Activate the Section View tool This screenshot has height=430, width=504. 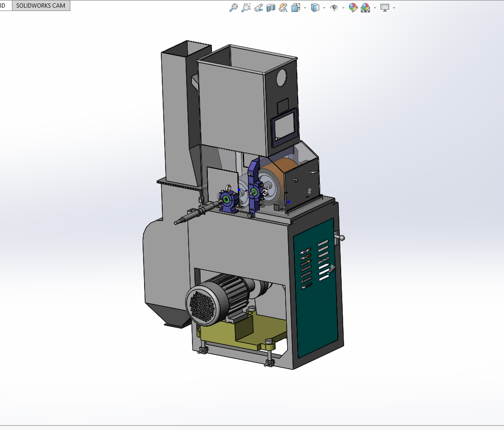click(271, 8)
